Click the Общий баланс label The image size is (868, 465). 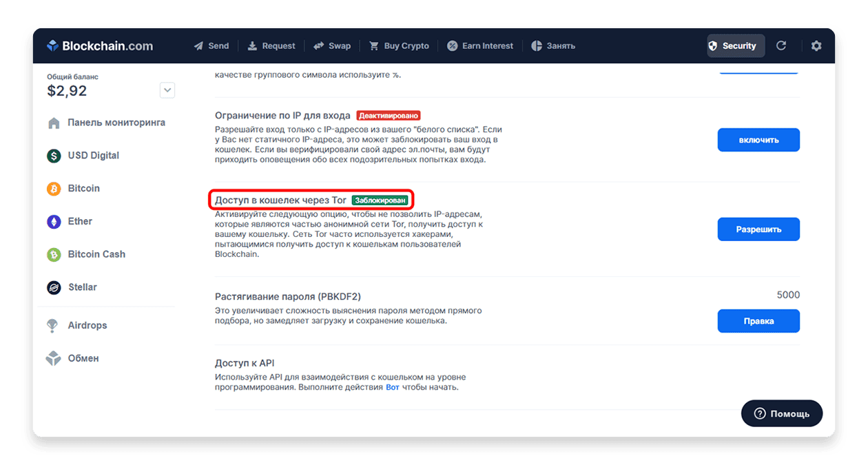[72, 77]
